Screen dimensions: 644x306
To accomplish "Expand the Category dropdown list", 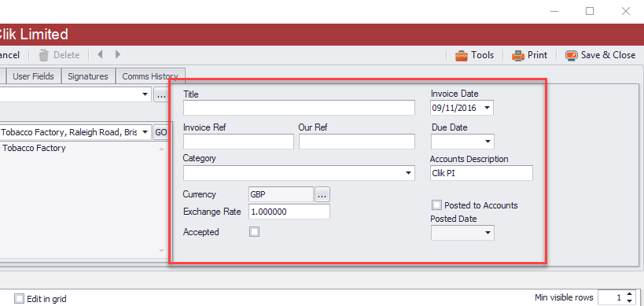I will 409,173.
